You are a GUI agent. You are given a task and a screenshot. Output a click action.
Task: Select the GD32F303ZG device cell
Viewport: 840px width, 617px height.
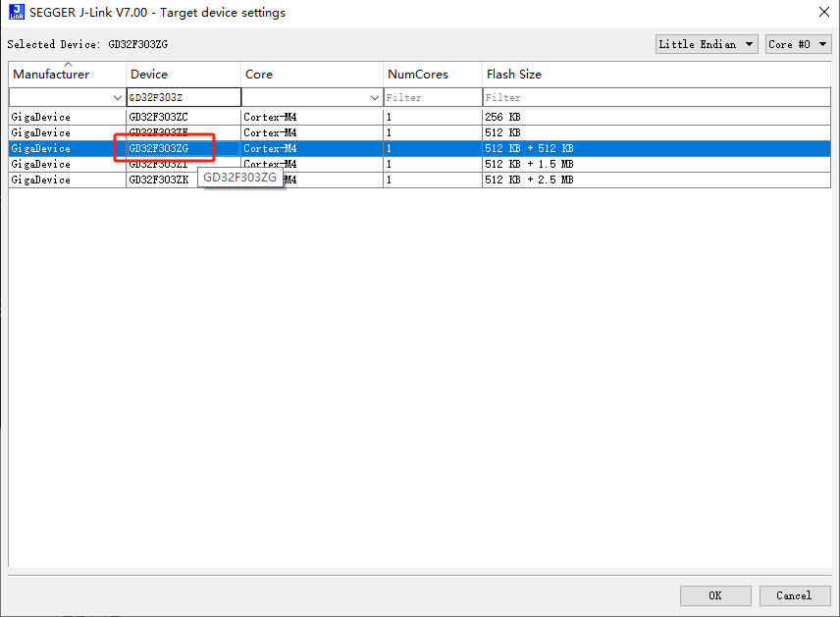[184, 148]
